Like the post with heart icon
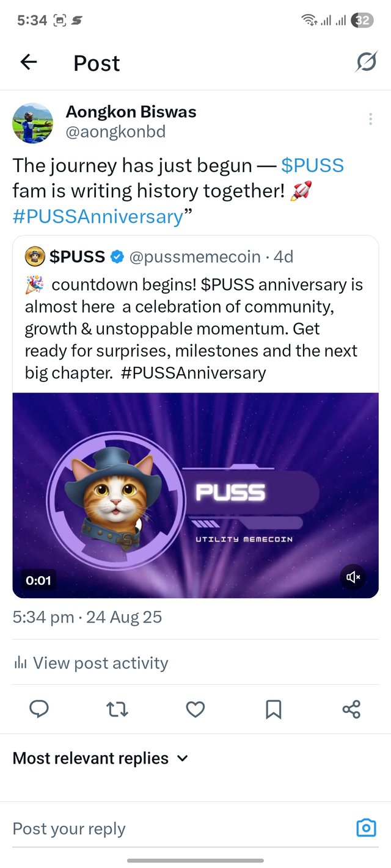391x868 pixels. click(x=195, y=709)
